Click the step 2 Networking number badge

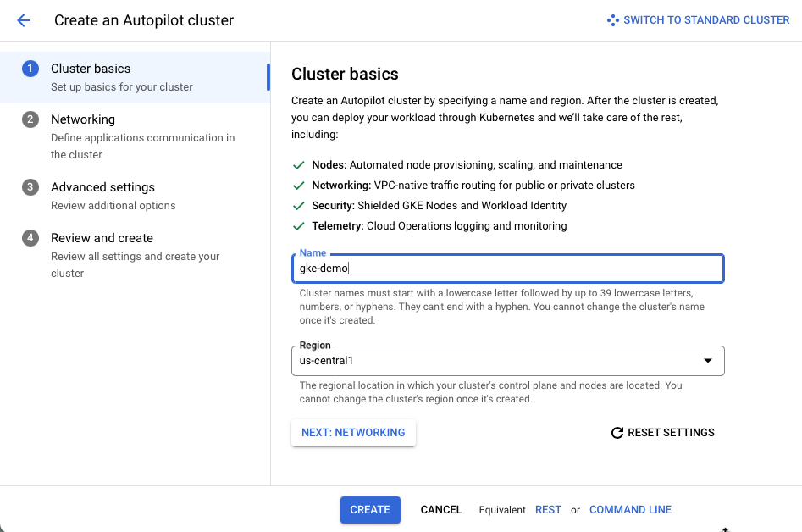(30, 119)
